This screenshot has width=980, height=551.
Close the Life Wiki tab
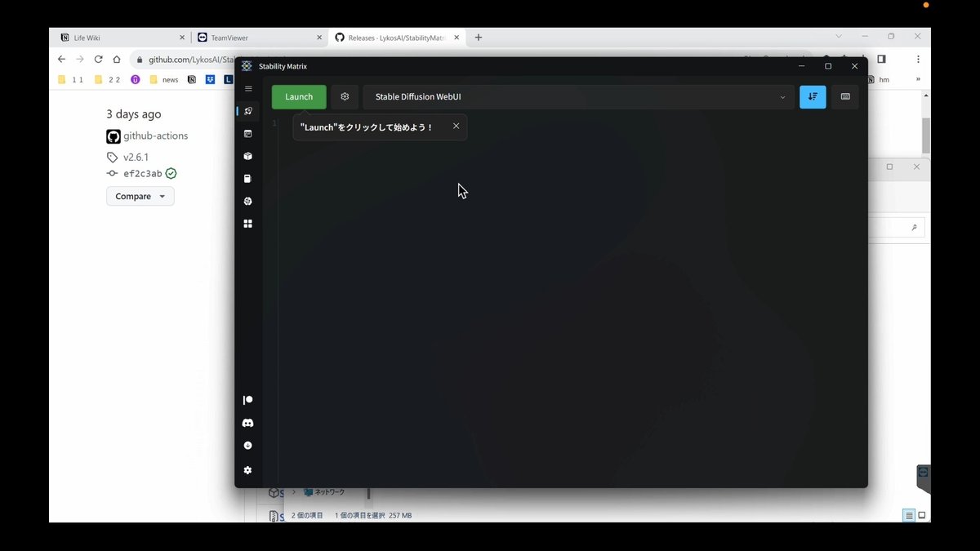(182, 38)
